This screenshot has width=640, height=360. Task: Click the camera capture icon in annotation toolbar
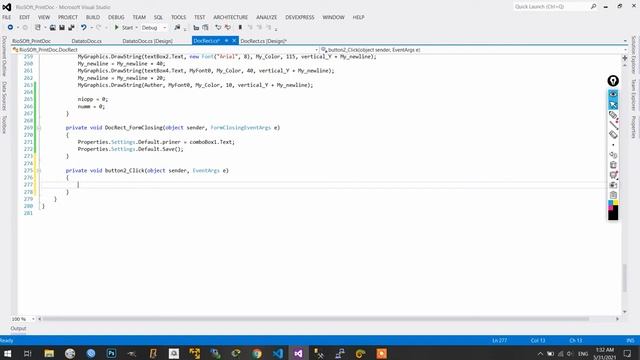click(x=613, y=185)
